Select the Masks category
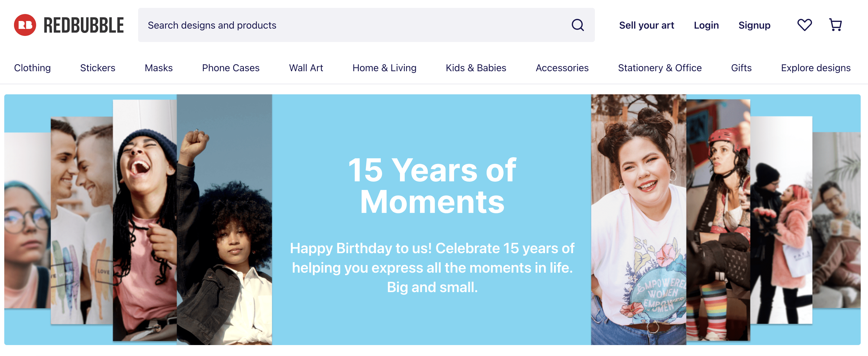Screen dimensions: 868x356 158,68
